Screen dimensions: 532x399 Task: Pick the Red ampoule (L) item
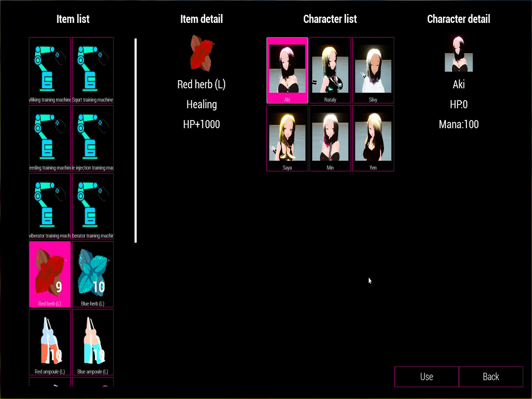pyautogui.click(x=50, y=342)
